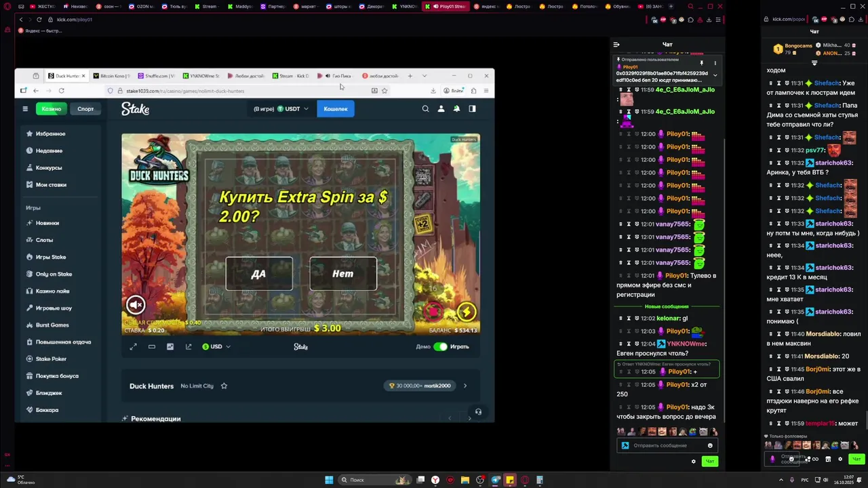Screen dimensions: 868x488
Task: Switch to YNKNOWme tab
Action: click(201, 76)
